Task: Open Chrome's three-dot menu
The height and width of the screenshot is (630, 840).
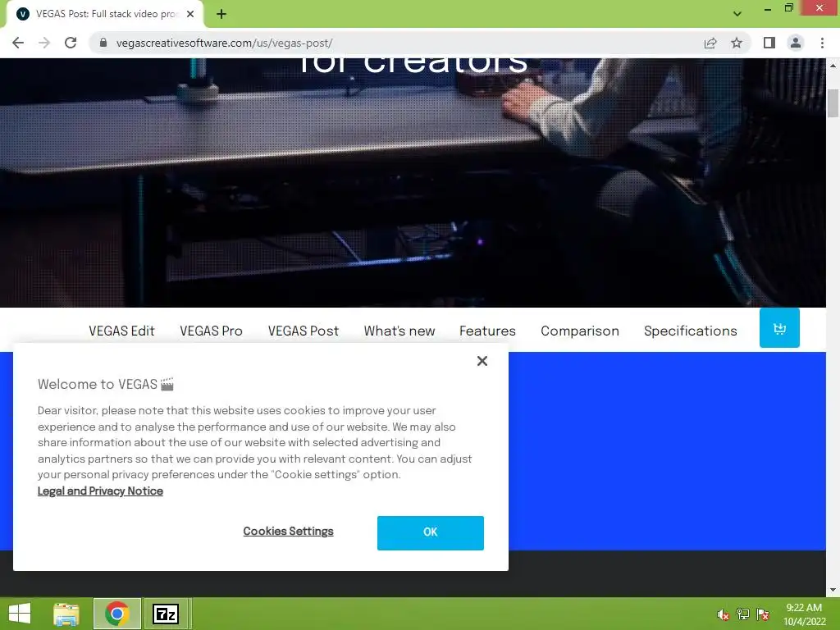Action: point(822,43)
